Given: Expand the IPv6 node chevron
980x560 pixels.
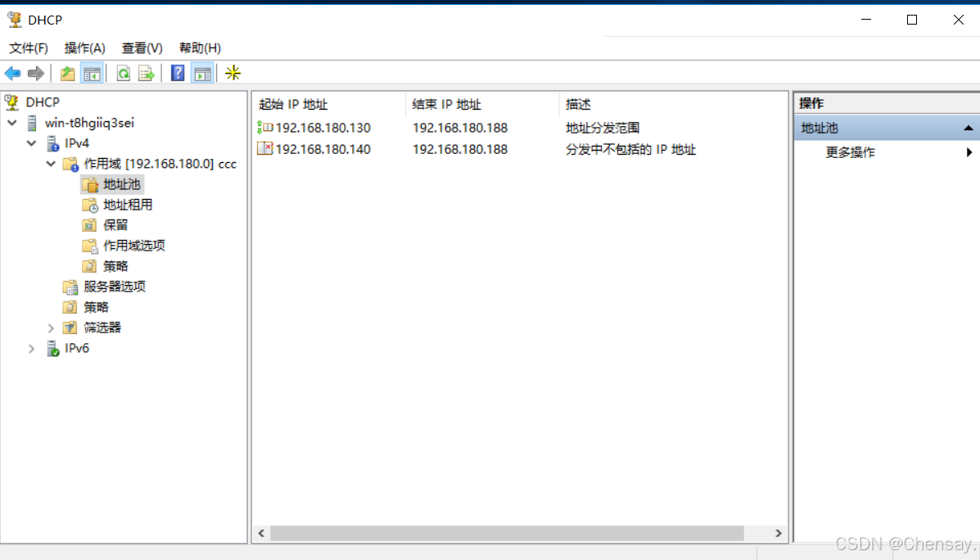Looking at the screenshot, I should click(31, 349).
